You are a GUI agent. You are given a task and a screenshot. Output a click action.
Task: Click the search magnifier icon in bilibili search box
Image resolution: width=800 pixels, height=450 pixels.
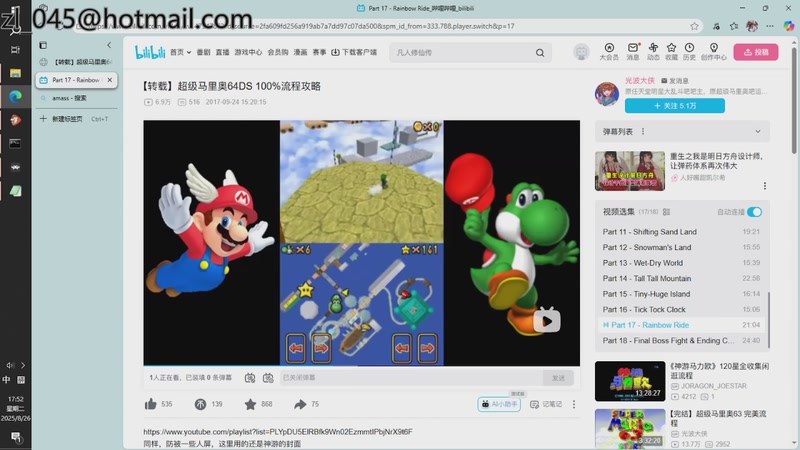point(540,53)
